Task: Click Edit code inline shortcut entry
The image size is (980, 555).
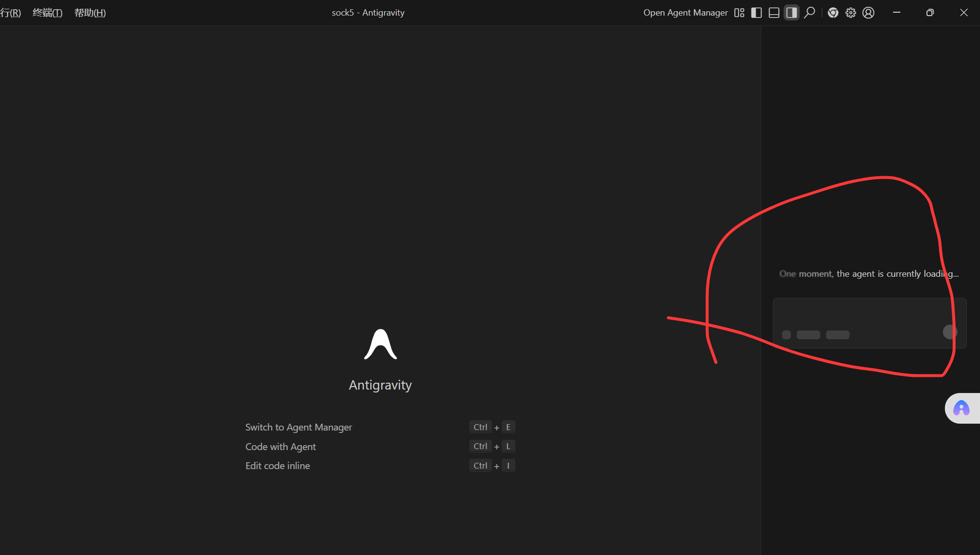Action: point(277,466)
